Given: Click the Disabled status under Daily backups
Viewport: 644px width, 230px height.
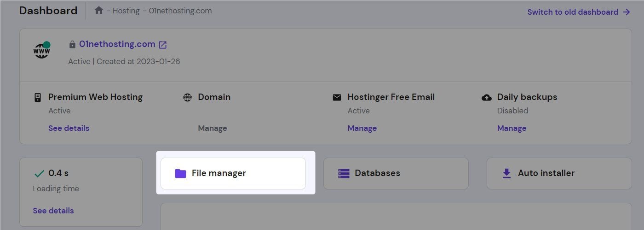Looking at the screenshot, I should pos(512,111).
